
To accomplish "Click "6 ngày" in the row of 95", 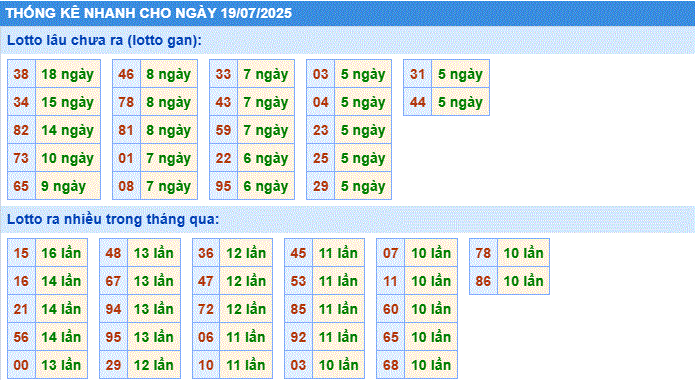I will [266, 186].
